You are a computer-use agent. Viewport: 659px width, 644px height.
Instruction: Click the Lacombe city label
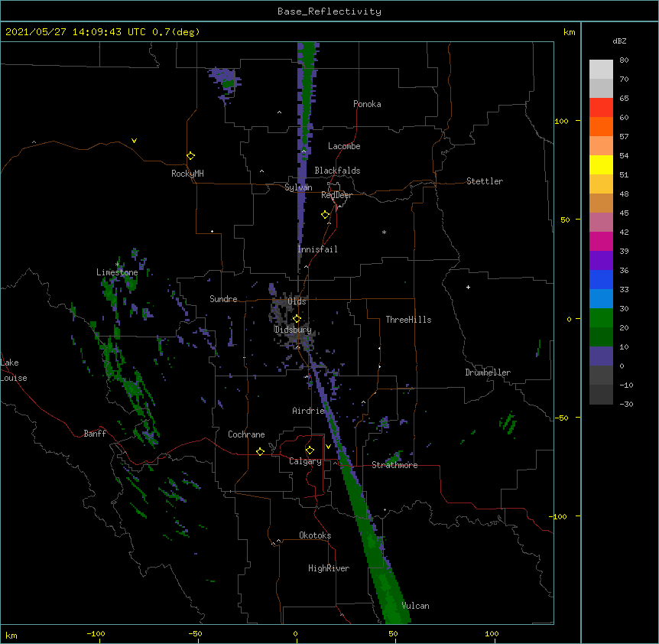point(344,146)
